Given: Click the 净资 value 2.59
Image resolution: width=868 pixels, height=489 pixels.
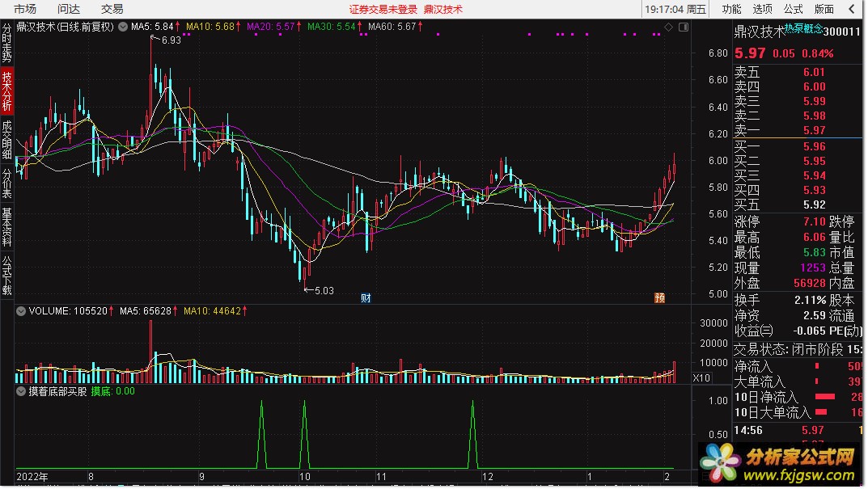Looking at the screenshot, I should pos(815,316).
